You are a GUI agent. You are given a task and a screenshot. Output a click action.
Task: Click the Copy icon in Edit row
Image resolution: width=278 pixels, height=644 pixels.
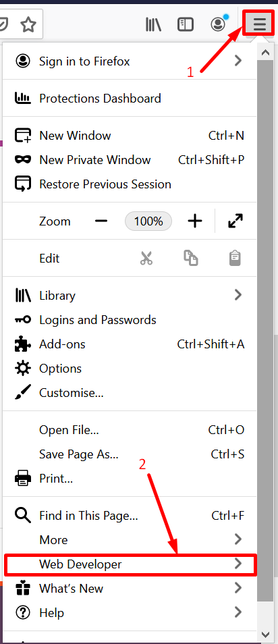[191, 259]
